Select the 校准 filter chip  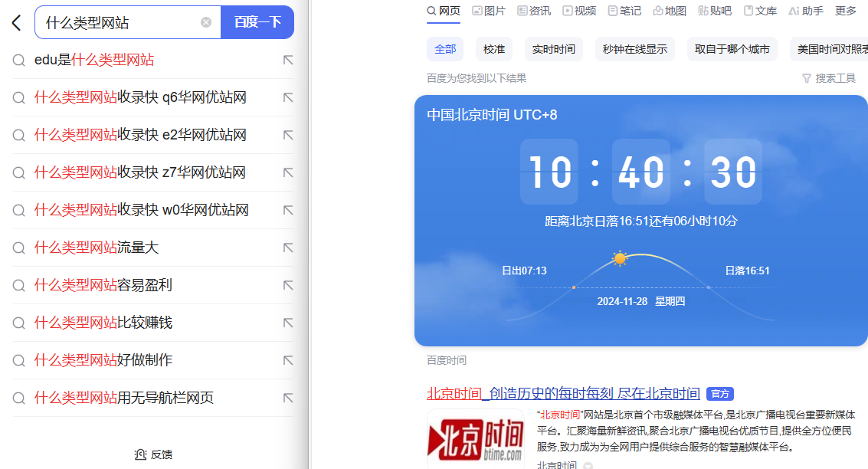(x=494, y=49)
